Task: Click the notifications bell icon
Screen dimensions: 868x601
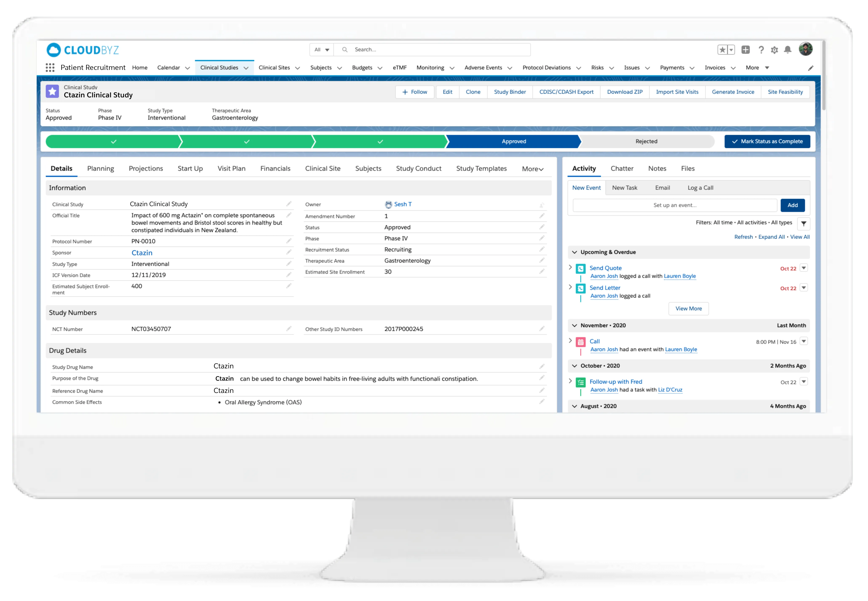Action: pos(788,50)
